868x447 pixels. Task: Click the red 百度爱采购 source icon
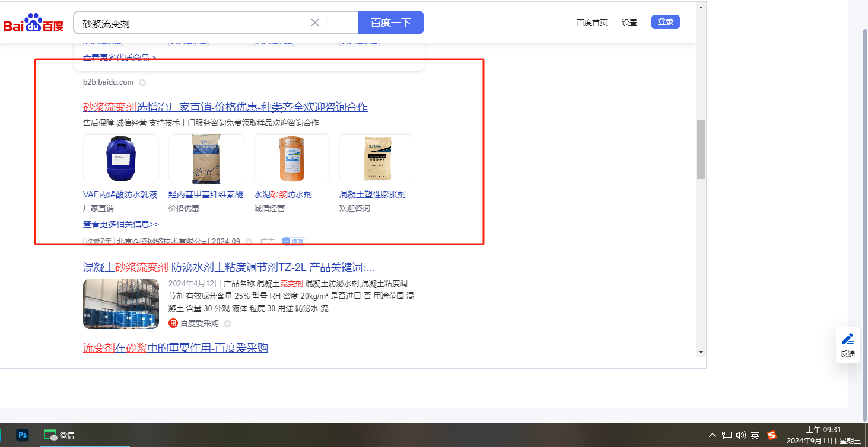[x=173, y=323]
